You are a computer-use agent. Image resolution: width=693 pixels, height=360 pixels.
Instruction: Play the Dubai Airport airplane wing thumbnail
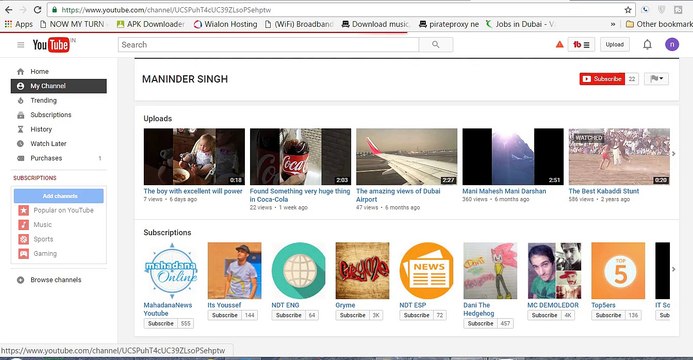click(x=407, y=156)
